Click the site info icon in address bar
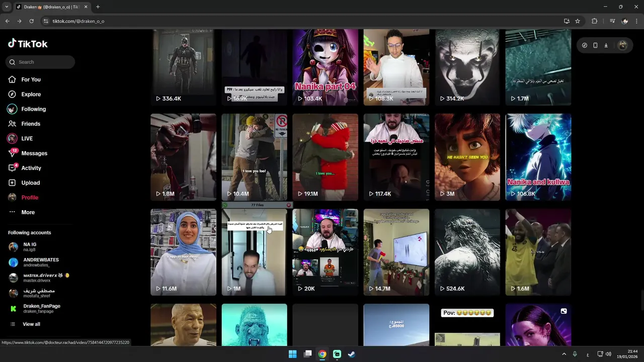Screen dimensions: 644x362 tap(46, 21)
